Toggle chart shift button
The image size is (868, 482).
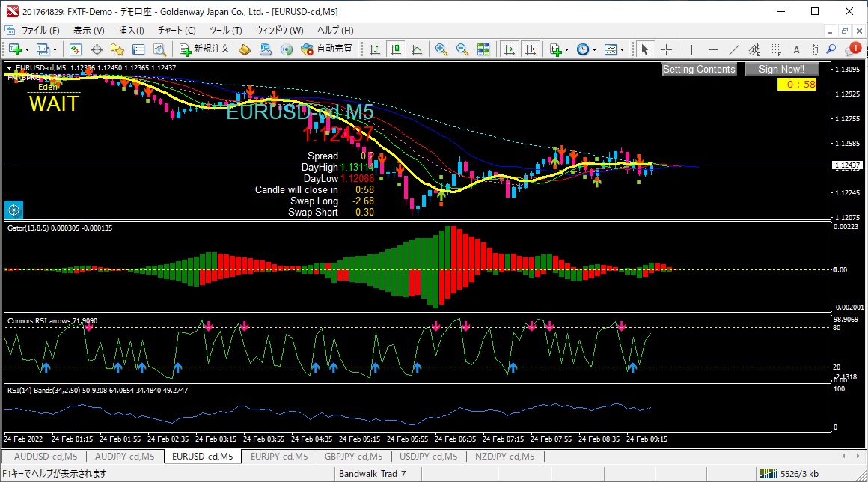click(531, 49)
